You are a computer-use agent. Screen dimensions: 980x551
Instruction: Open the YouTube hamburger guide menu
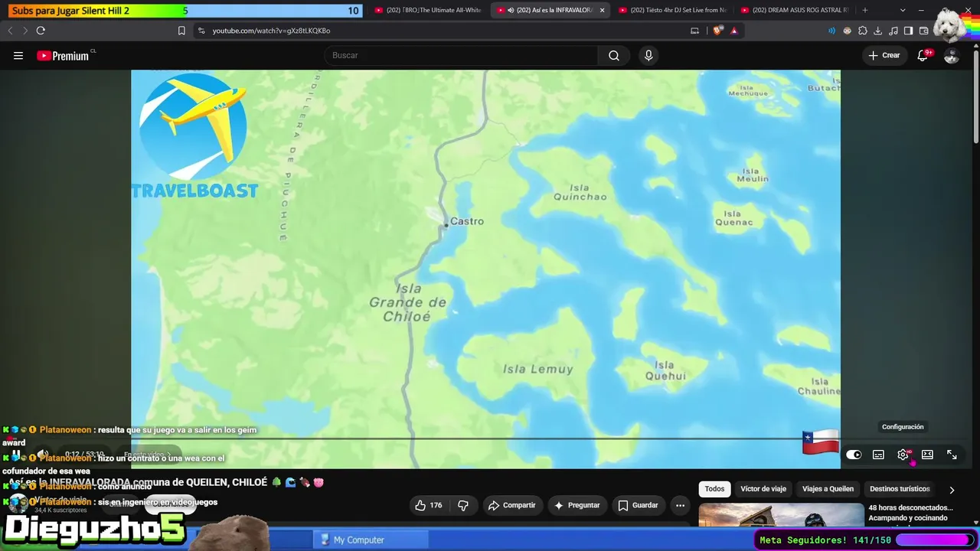18,55
